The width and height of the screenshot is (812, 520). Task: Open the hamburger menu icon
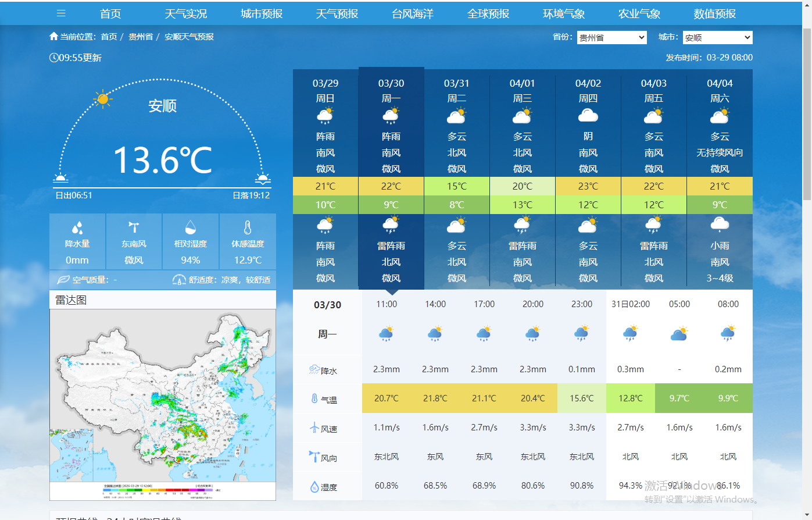(61, 13)
